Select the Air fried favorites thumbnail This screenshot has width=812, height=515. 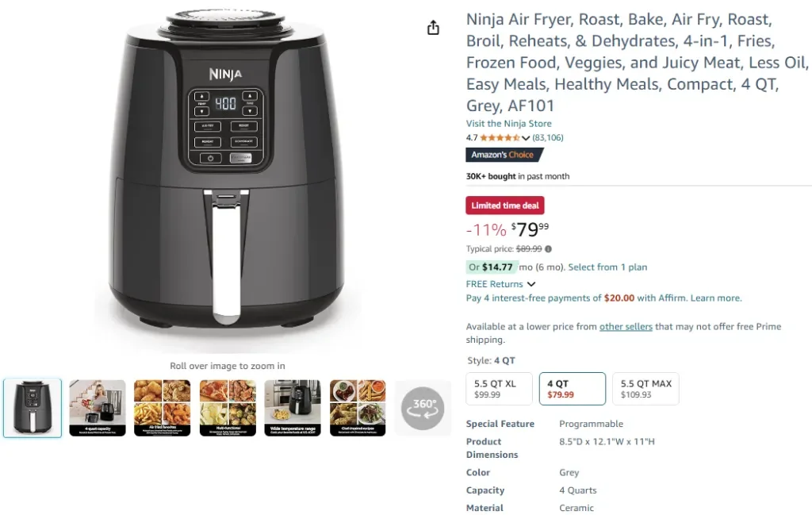pos(163,408)
